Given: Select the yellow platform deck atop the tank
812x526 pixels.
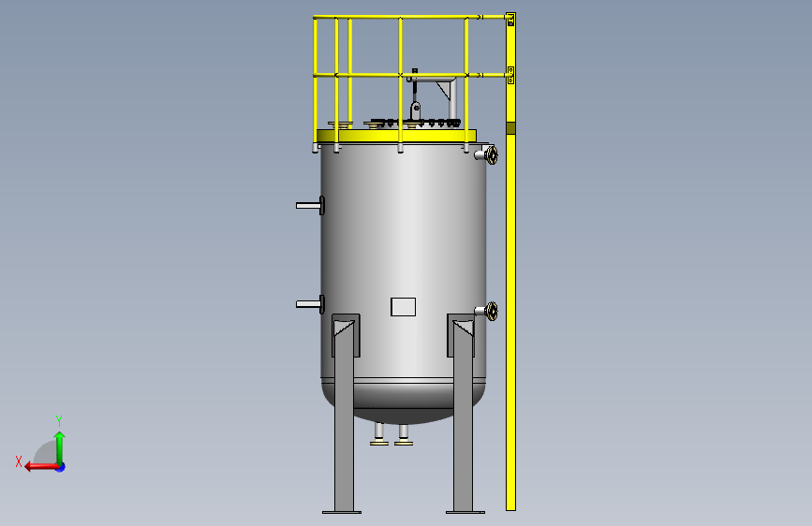Looking at the screenshot, I should [396, 136].
